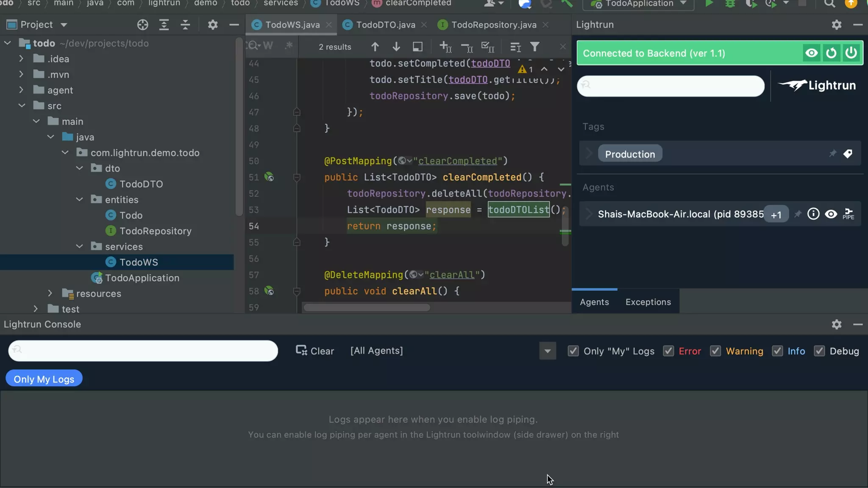Expand all nodes in Project panel
This screenshot has height=488, width=868.
click(x=164, y=25)
